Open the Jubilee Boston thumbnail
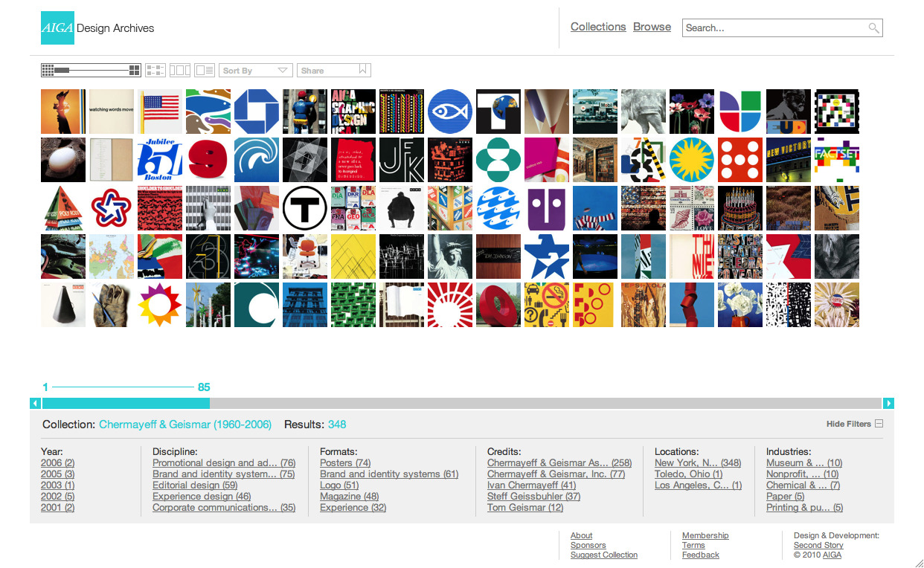Screen dimensions: 924x568 [160, 160]
